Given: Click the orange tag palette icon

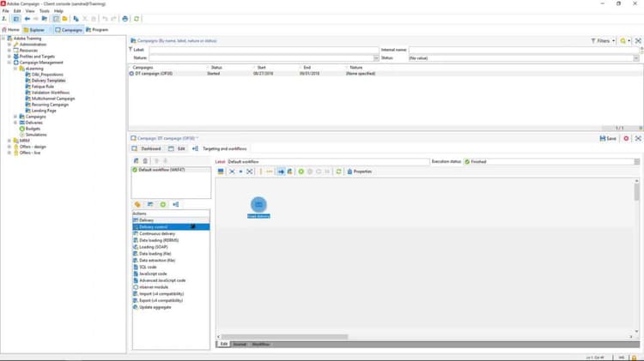Looking at the screenshot, I should 137,204.
